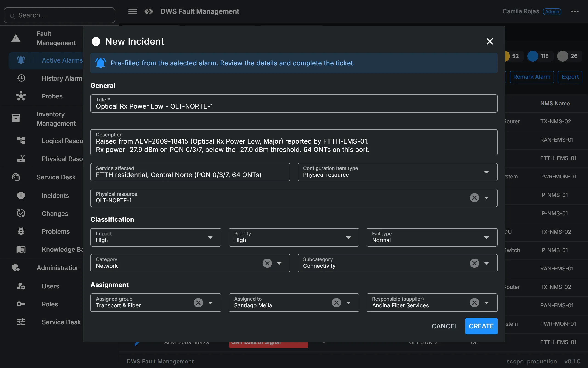The width and height of the screenshot is (588, 368).
Task: Click the CANCEL button
Action: (x=444, y=326)
